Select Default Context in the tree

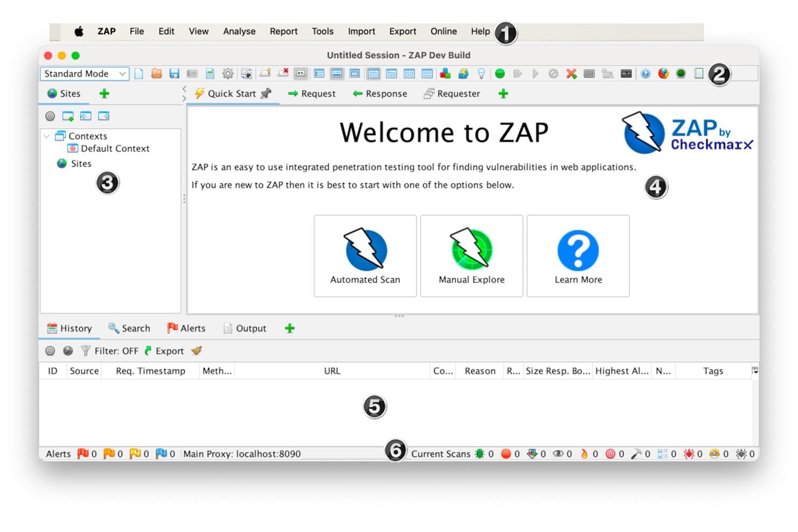point(108,149)
